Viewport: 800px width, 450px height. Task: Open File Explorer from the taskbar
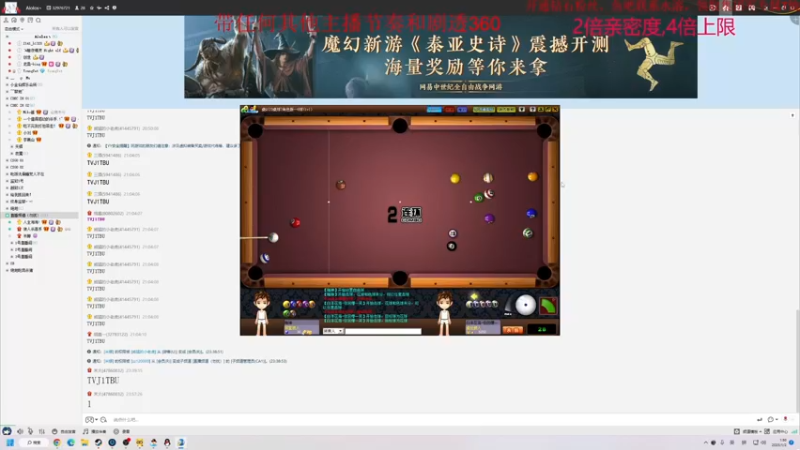pos(84,442)
